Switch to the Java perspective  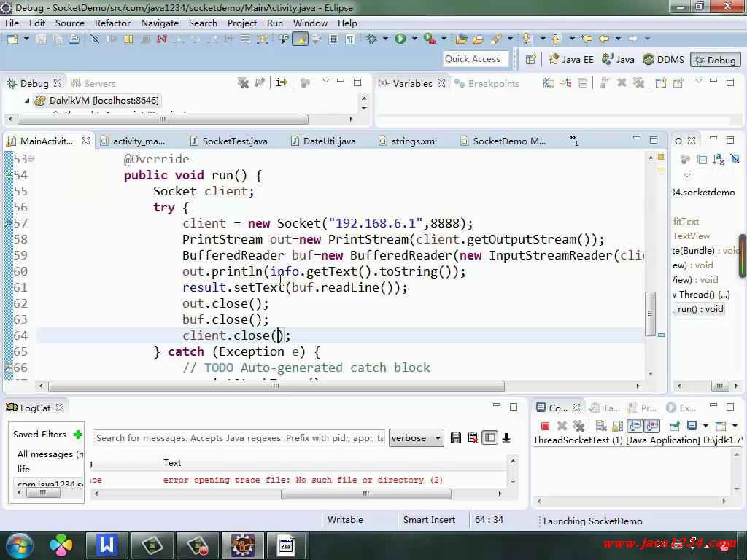click(x=618, y=60)
